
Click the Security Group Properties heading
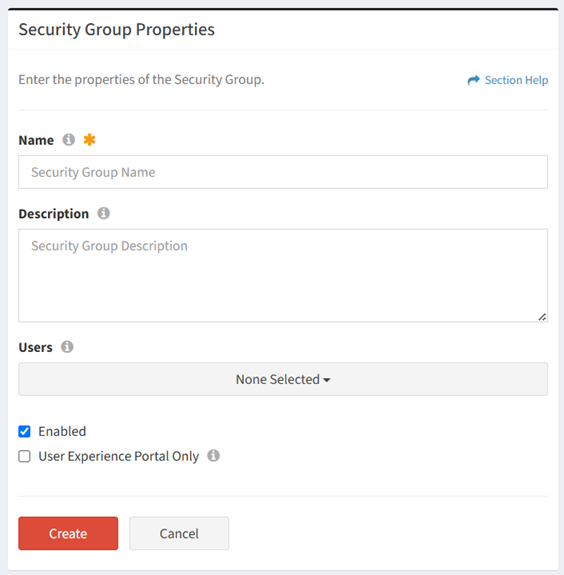pos(117,30)
